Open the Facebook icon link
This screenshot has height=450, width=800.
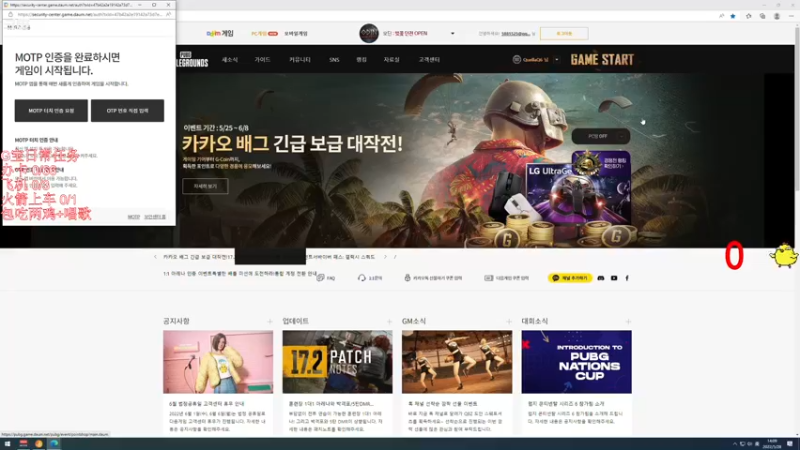[x=627, y=278]
